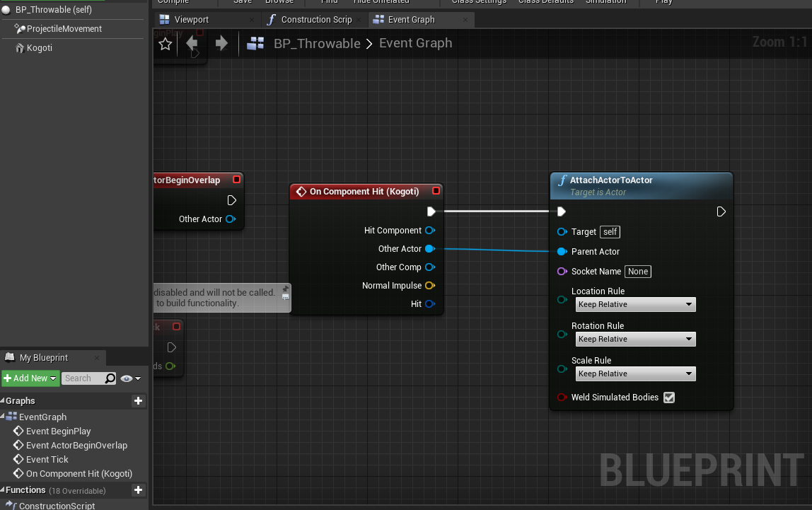
Task: Click the pin icon on the disabled-node comment bubble
Action: [285, 289]
